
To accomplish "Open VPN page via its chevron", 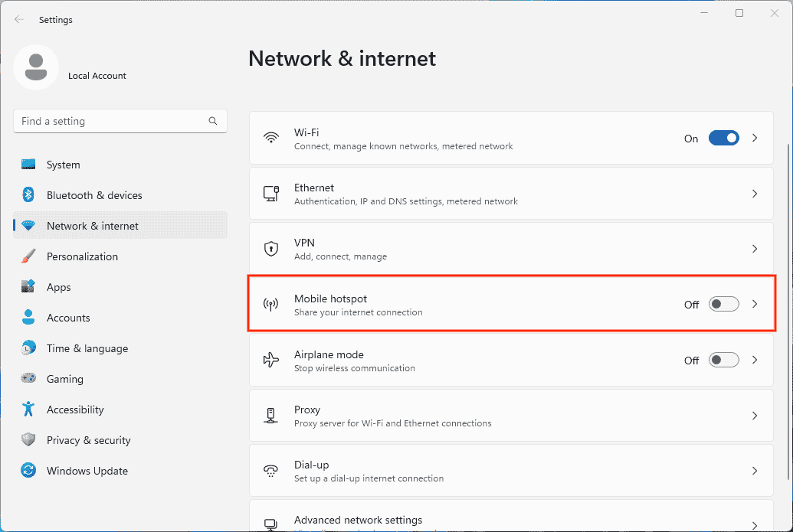I will pos(755,249).
